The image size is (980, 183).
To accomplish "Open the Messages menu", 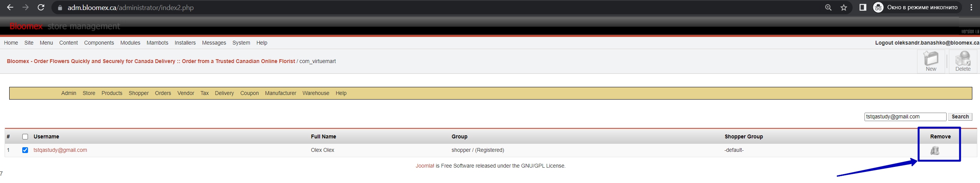I will (214, 43).
